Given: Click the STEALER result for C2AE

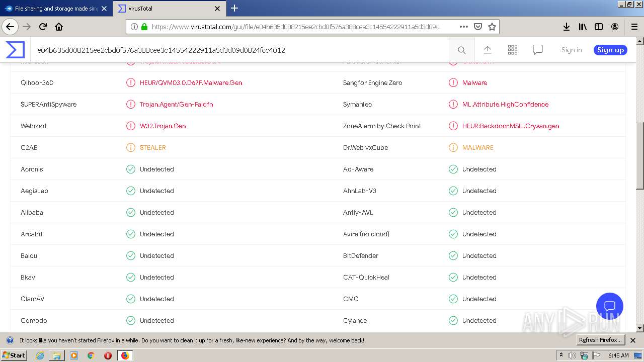Looking at the screenshot, I should coord(152,147).
